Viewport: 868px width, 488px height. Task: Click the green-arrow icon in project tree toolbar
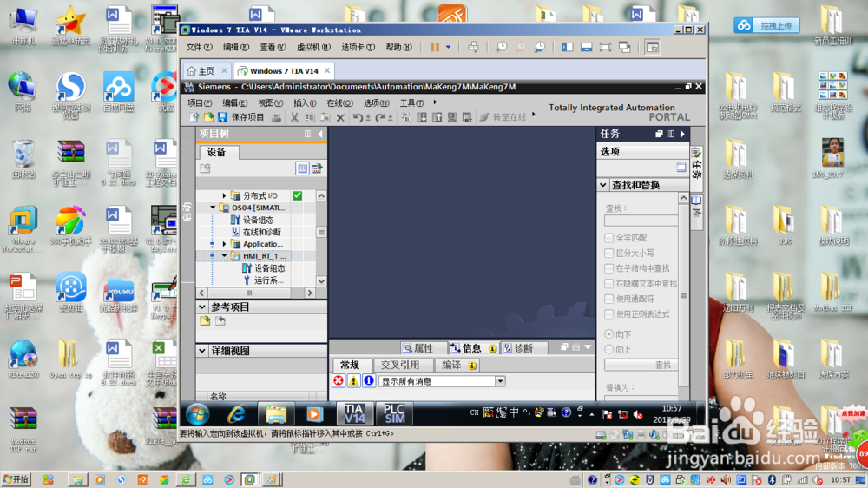317,168
